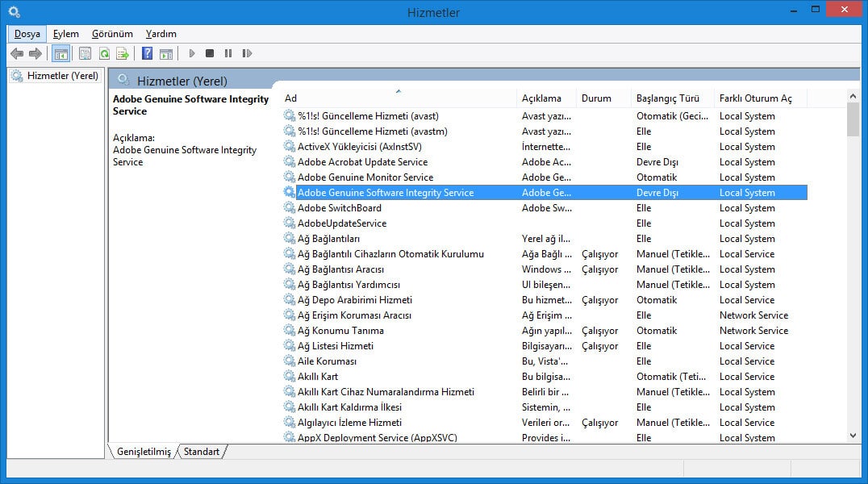Image resolution: width=868 pixels, height=484 pixels.
Task: Click the Export List toolbar icon
Action: click(x=123, y=54)
